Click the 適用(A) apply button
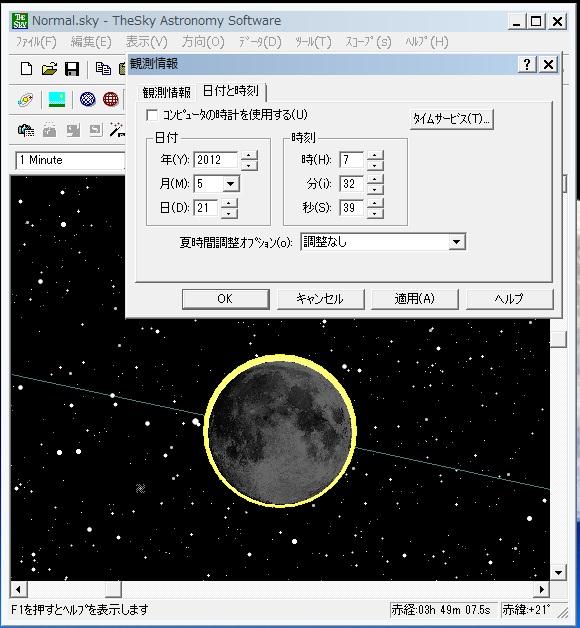The width and height of the screenshot is (580, 628). click(x=415, y=299)
